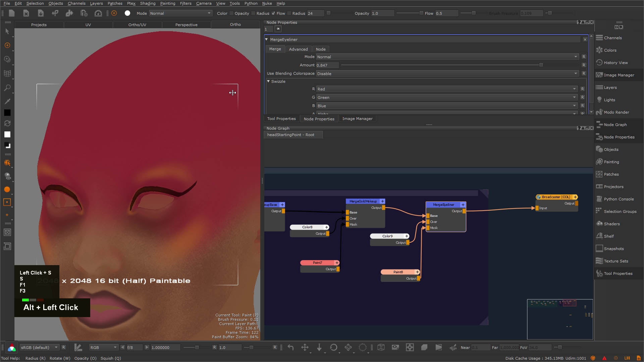
Task: Select the Paint brush tool in left toolbar
Action: (x=7, y=45)
